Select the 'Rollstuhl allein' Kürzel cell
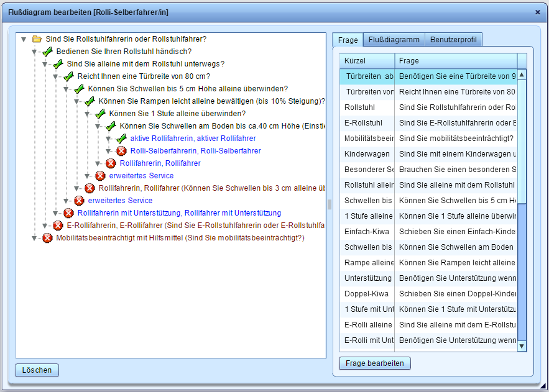Image resolution: width=549 pixels, height=392 pixels. (367, 185)
